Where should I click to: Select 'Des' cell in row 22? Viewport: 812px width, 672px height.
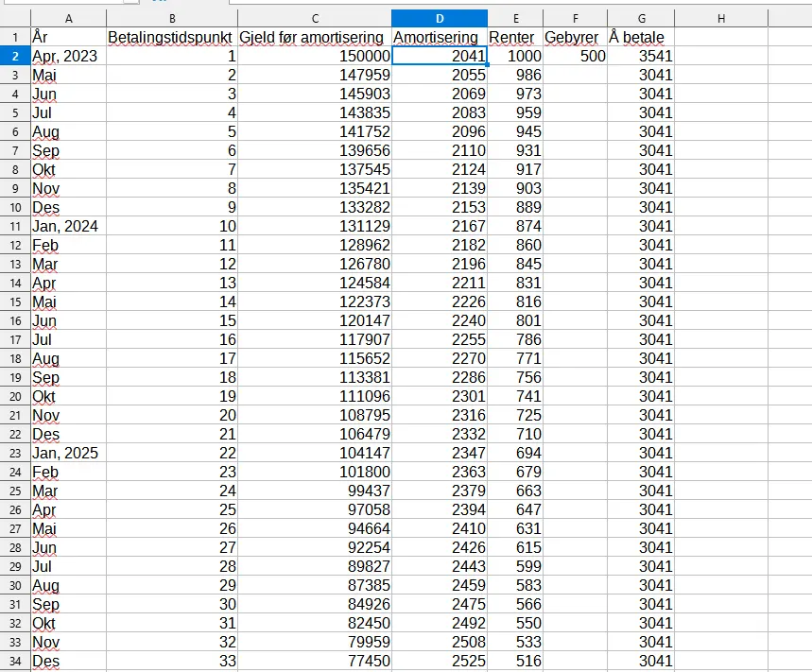68,434
